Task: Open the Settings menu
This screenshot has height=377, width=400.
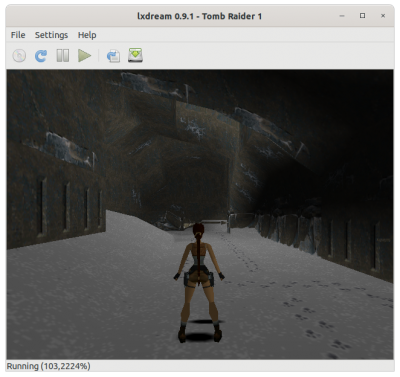Action: pos(51,35)
